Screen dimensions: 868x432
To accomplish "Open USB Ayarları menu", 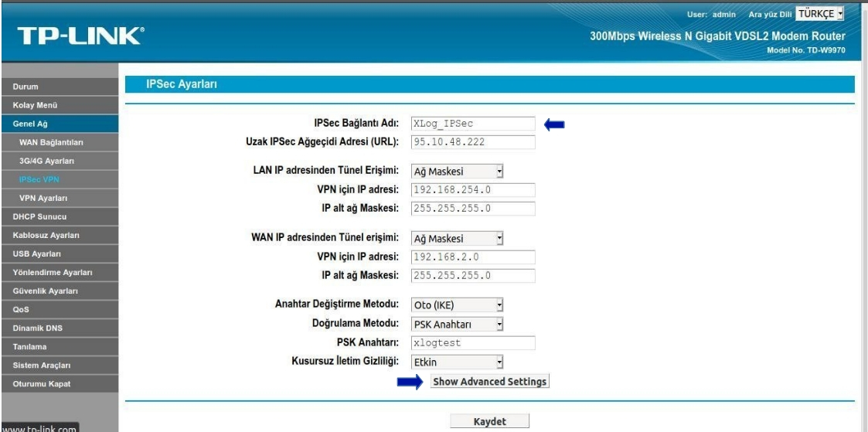I will click(x=60, y=254).
